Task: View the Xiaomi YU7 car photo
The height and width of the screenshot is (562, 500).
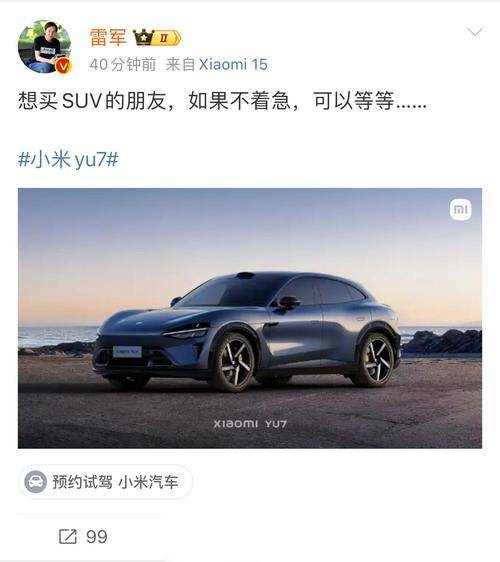Action: [250, 318]
